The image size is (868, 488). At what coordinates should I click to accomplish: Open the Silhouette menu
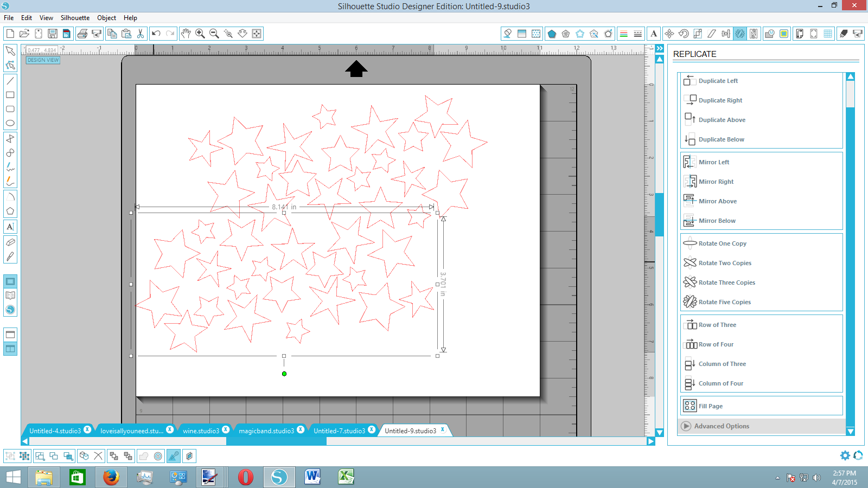click(75, 18)
